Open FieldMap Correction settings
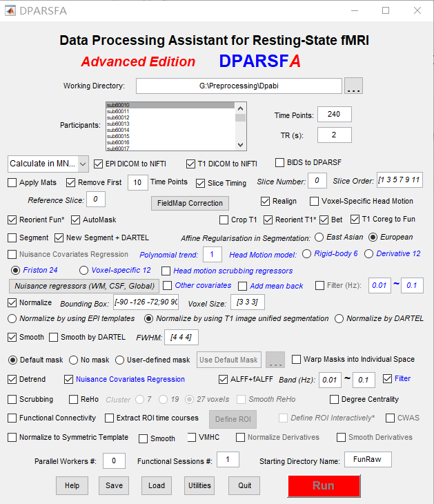 (x=190, y=203)
